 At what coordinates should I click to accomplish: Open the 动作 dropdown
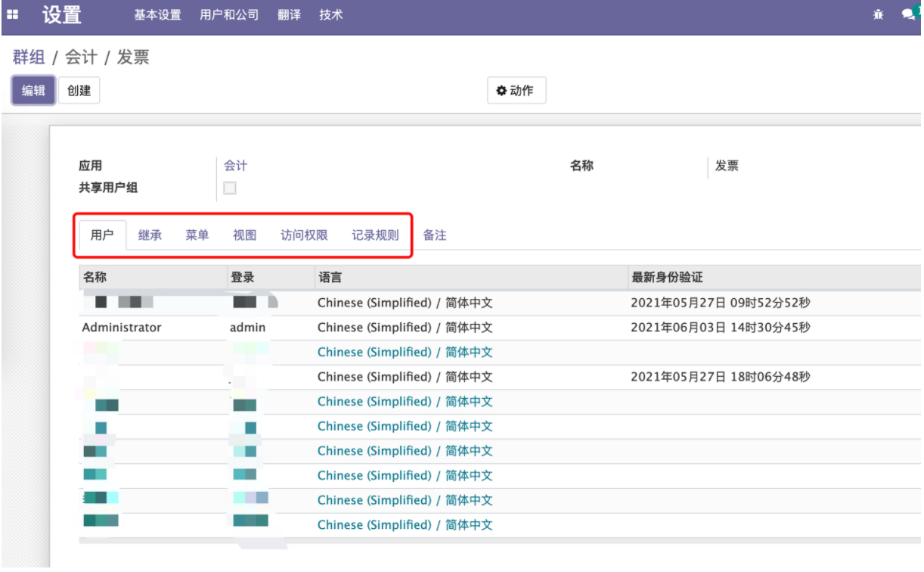[516, 91]
